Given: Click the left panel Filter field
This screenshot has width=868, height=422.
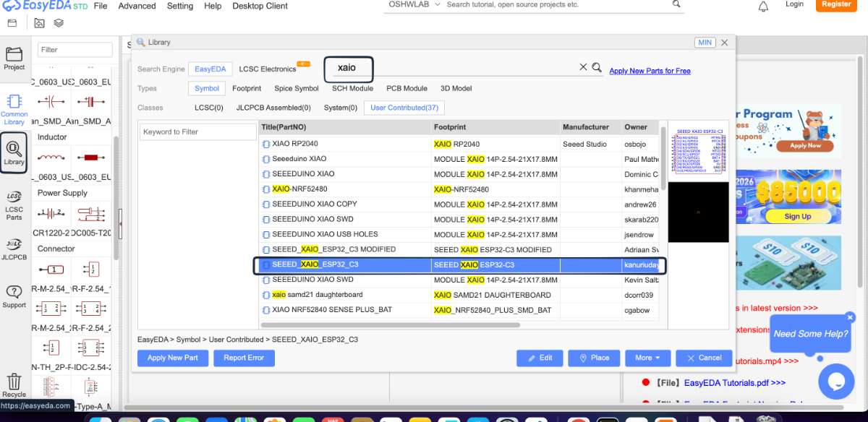Looking at the screenshot, I should pos(75,50).
